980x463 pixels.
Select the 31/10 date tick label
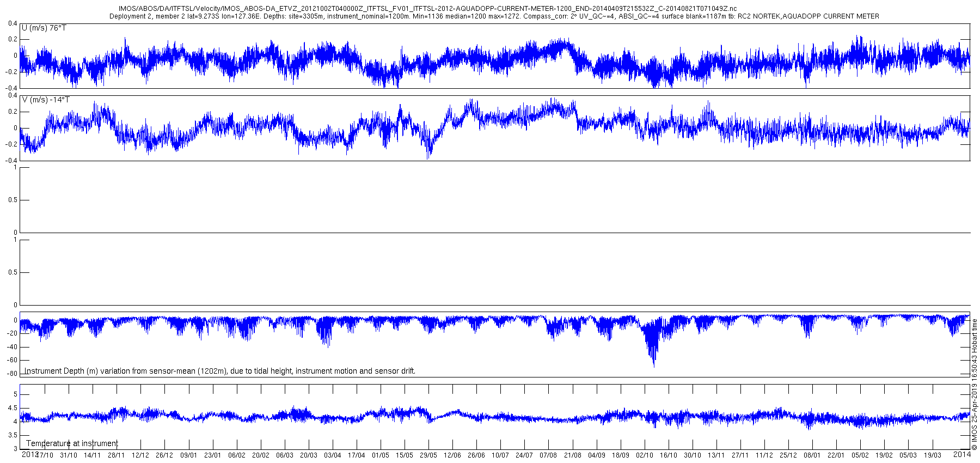[x=69, y=455]
